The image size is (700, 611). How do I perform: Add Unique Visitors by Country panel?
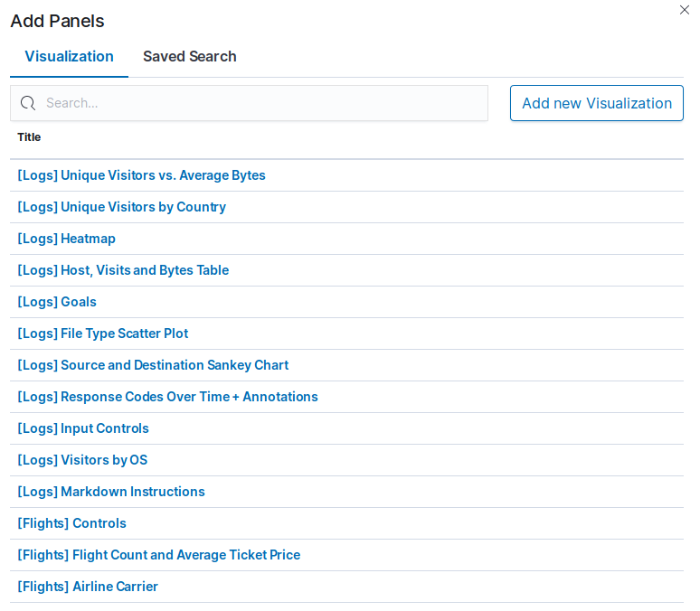(x=121, y=207)
